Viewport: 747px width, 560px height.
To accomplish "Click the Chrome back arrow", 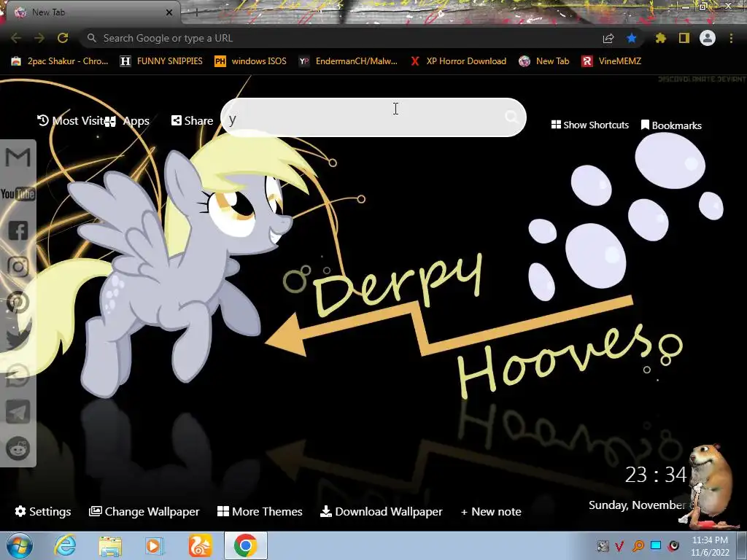I will click(x=16, y=38).
